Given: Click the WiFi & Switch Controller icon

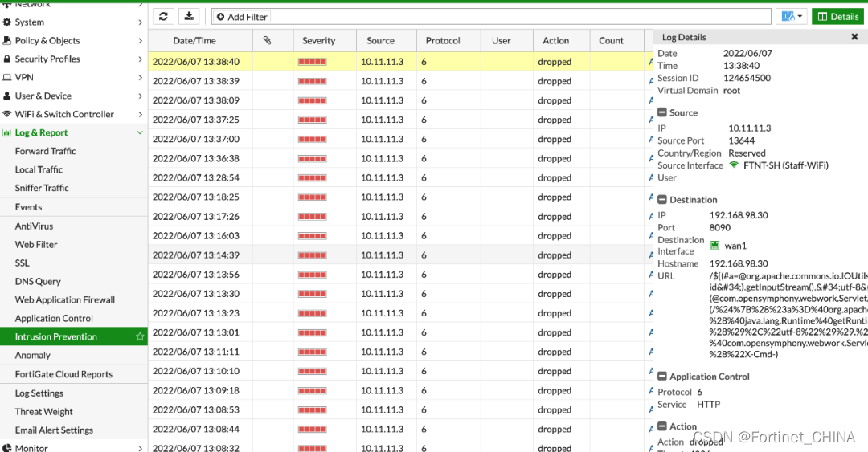Looking at the screenshot, I should click(x=6, y=114).
